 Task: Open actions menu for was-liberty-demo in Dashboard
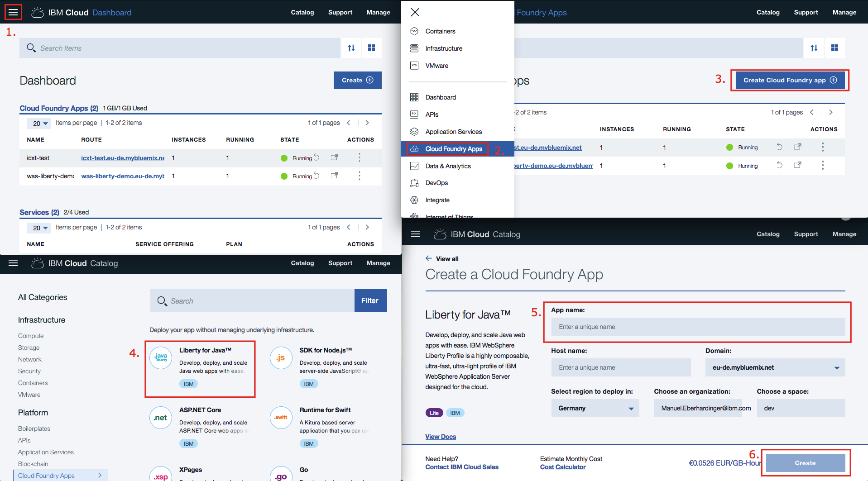(x=360, y=176)
